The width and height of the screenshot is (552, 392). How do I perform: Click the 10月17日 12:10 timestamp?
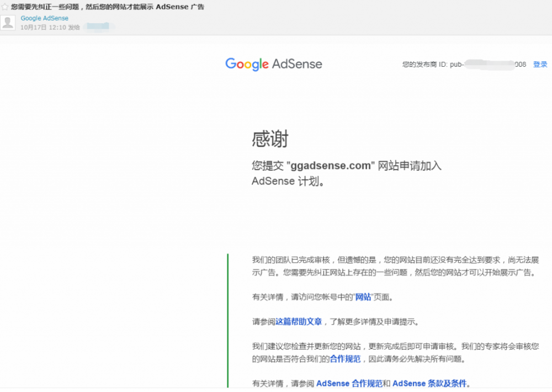tap(43, 27)
